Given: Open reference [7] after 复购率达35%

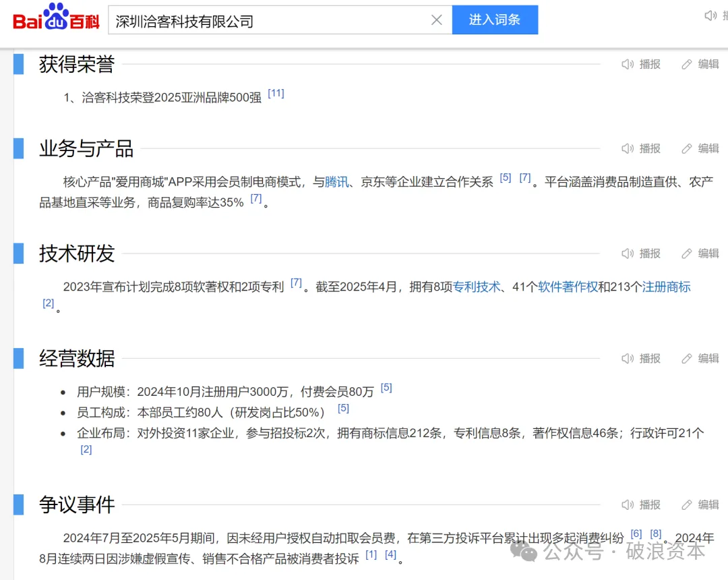Looking at the screenshot, I should point(256,198).
